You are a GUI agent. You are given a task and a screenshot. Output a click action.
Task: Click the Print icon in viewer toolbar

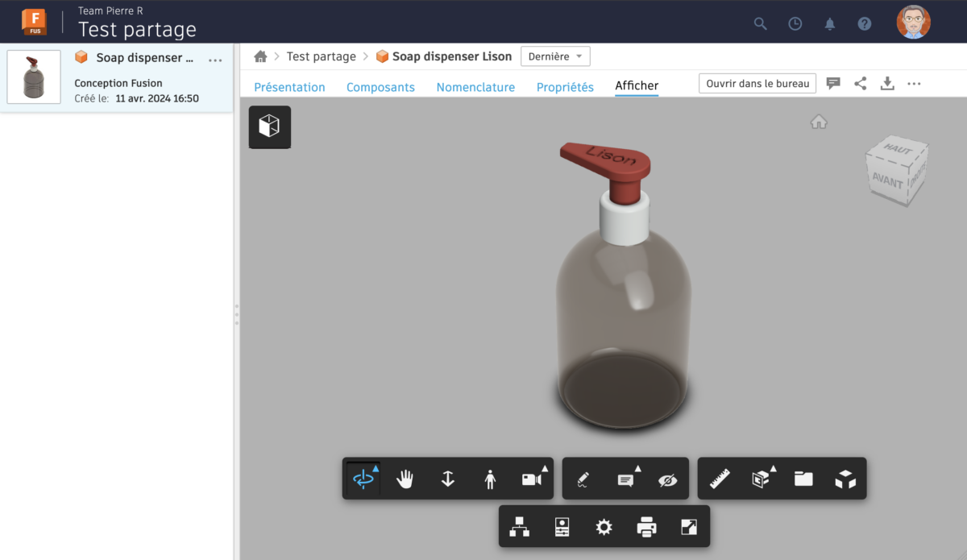tap(646, 527)
